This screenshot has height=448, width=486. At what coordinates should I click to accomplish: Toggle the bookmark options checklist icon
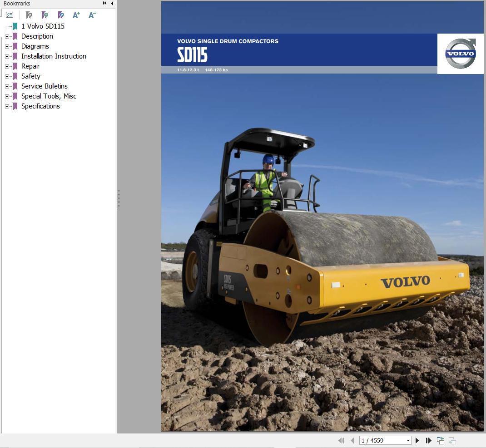click(10, 14)
